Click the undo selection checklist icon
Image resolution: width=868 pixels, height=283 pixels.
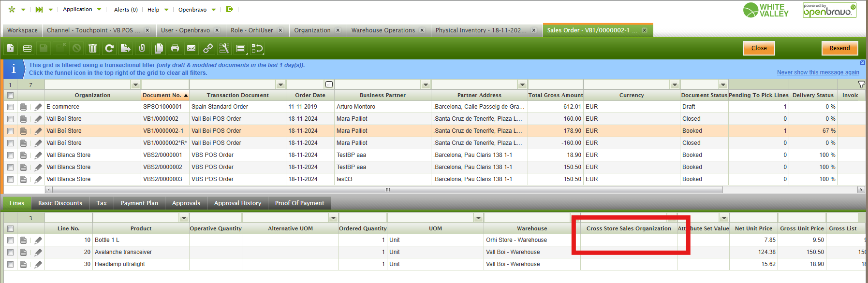coord(257,48)
